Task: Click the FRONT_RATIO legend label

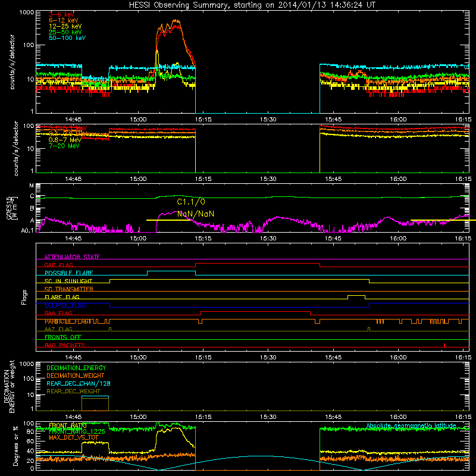Action: (x=67, y=425)
